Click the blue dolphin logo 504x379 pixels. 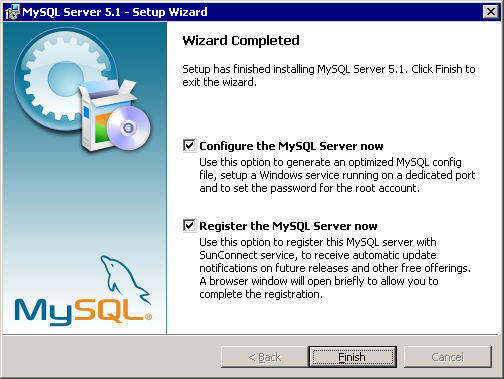(x=125, y=280)
